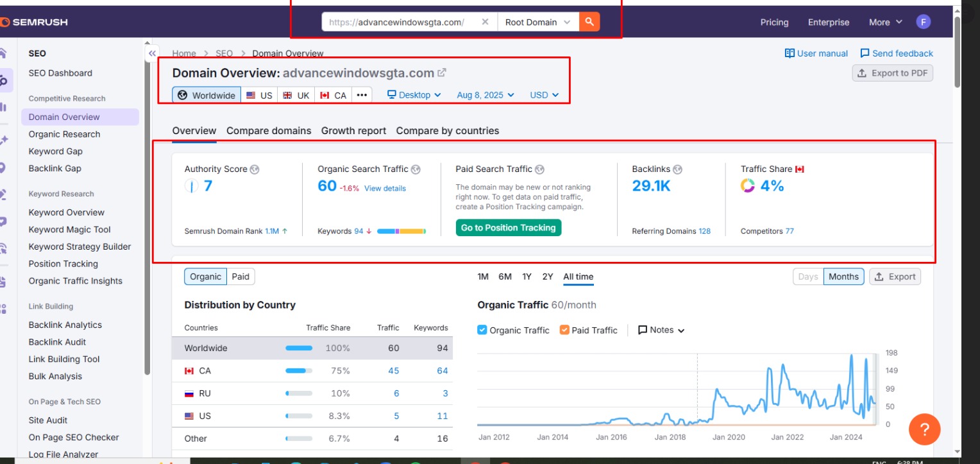
Task: Open the Compare by countries tab
Action: [x=448, y=131]
